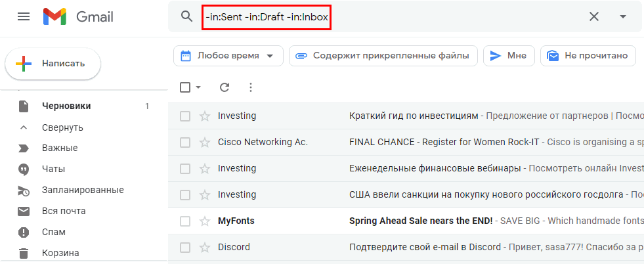Apply the Мне recipient filter
This screenshot has width=644, height=264.
pyautogui.click(x=509, y=56)
